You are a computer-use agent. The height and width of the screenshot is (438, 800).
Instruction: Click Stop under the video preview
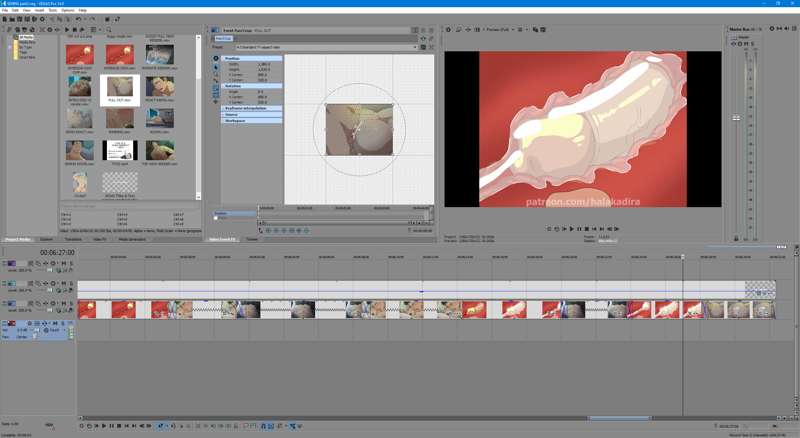tap(587, 229)
